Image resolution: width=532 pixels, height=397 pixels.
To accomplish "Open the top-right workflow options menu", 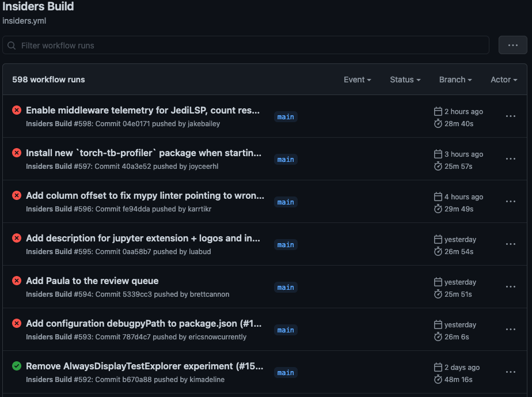I will pyautogui.click(x=512, y=45).
